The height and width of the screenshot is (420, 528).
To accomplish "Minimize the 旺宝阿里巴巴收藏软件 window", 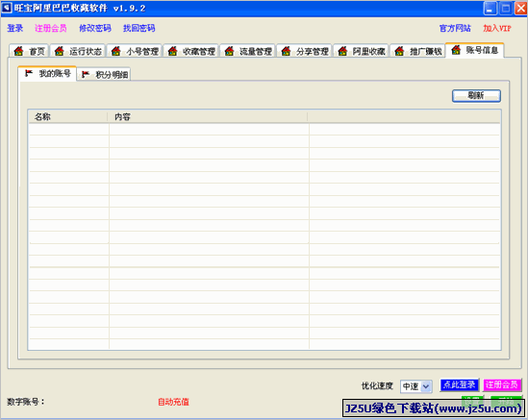I will 490,8.
